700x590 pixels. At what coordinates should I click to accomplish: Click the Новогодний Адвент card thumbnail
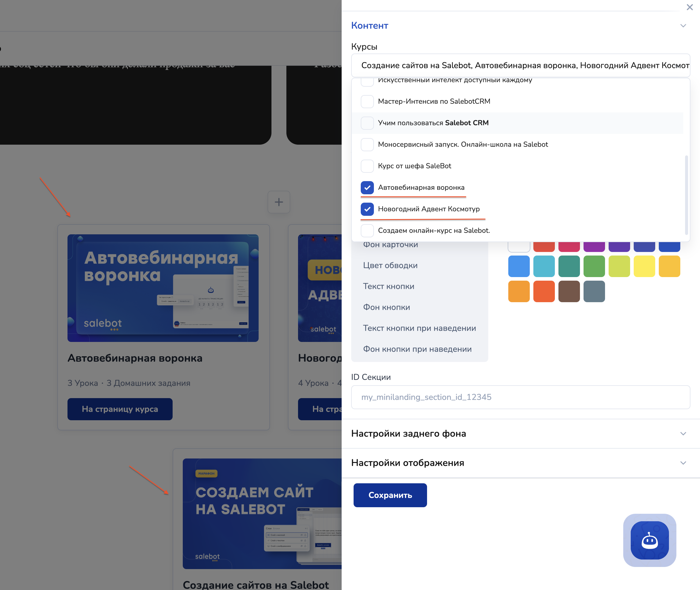coord(320,288)
